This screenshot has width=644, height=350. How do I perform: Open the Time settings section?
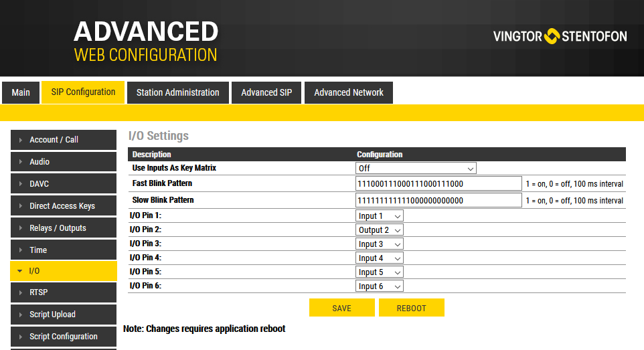coord(64,250)
